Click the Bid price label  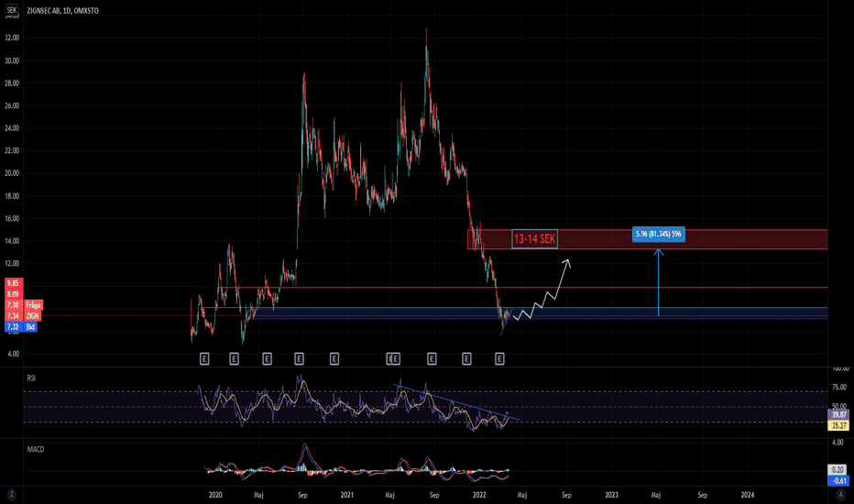30,327
